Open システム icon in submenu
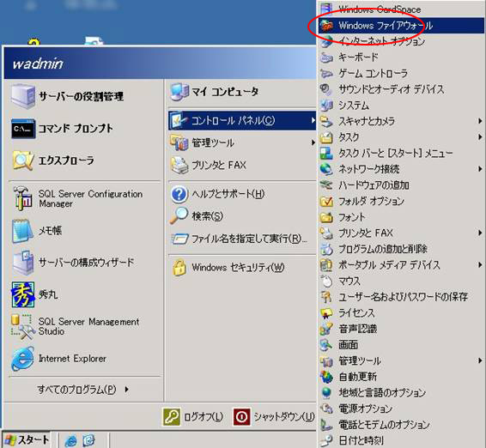486x448 pixels. coord(326,106)
